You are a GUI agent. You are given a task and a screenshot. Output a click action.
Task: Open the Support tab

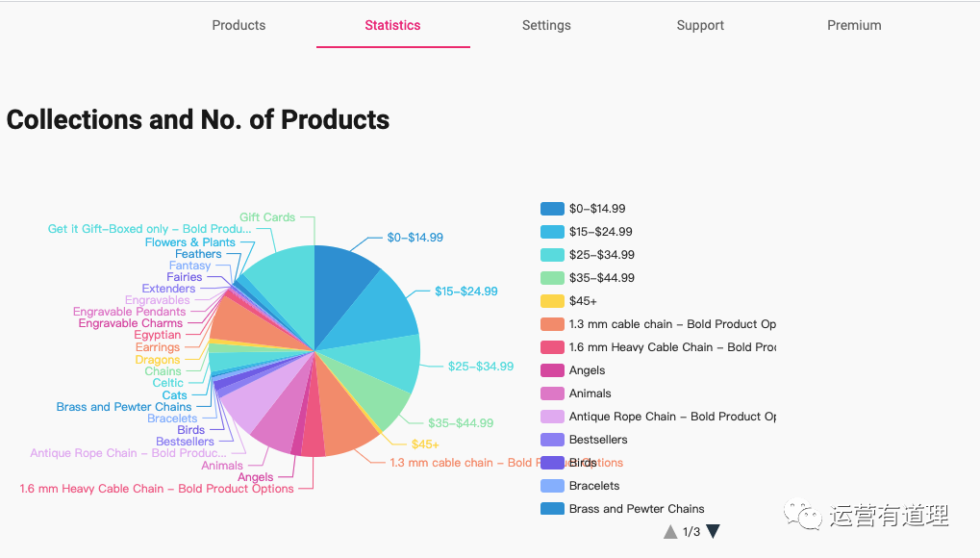700,25
